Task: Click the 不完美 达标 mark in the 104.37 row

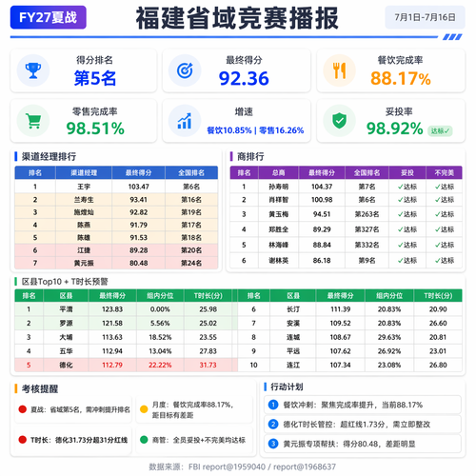Action: coord(445,187)
